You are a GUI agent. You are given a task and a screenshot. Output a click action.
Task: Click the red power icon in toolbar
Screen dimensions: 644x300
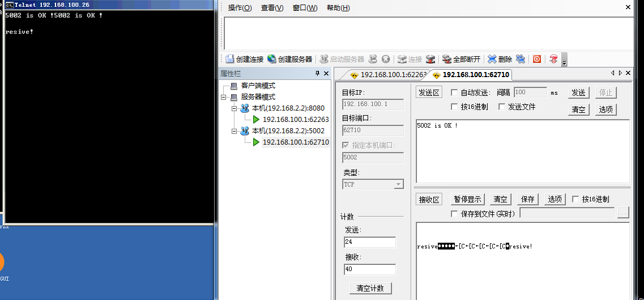point(536,59)
